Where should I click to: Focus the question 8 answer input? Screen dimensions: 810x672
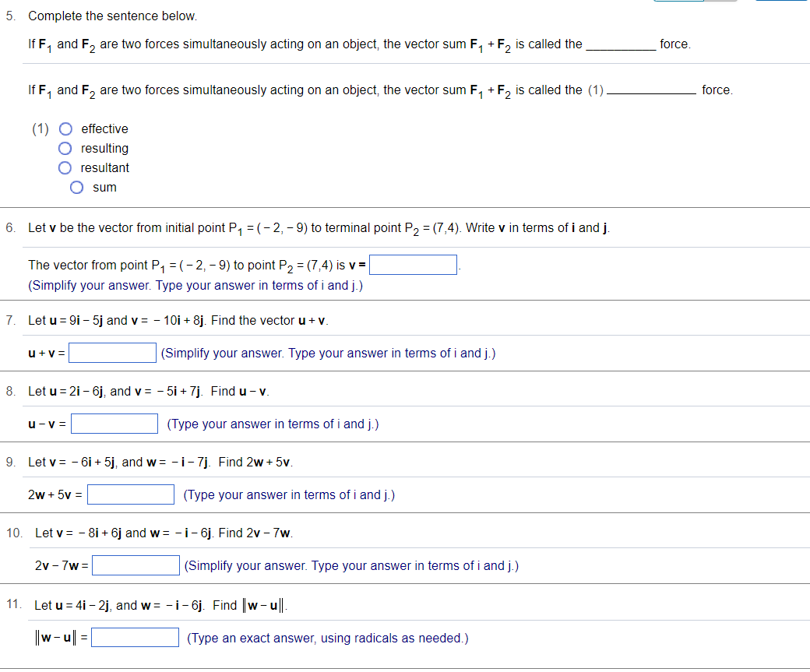[114, 424]
